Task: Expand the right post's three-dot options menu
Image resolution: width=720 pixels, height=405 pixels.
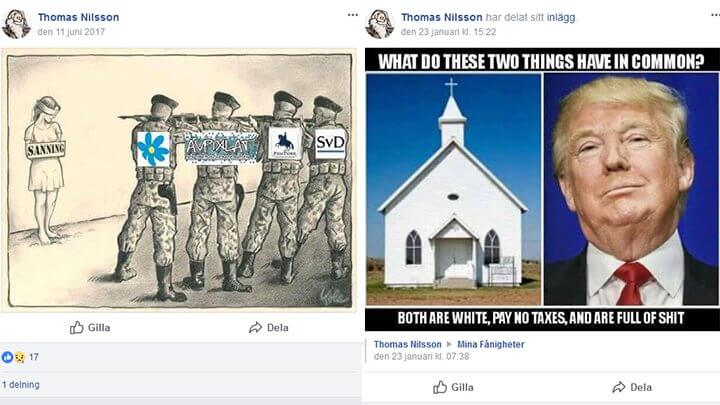Action: click(715, 15)
